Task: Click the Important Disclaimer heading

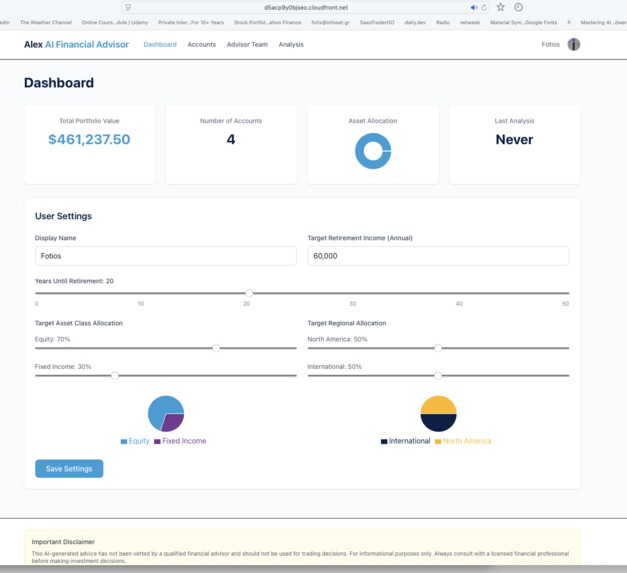Action: tap(63, 542)
